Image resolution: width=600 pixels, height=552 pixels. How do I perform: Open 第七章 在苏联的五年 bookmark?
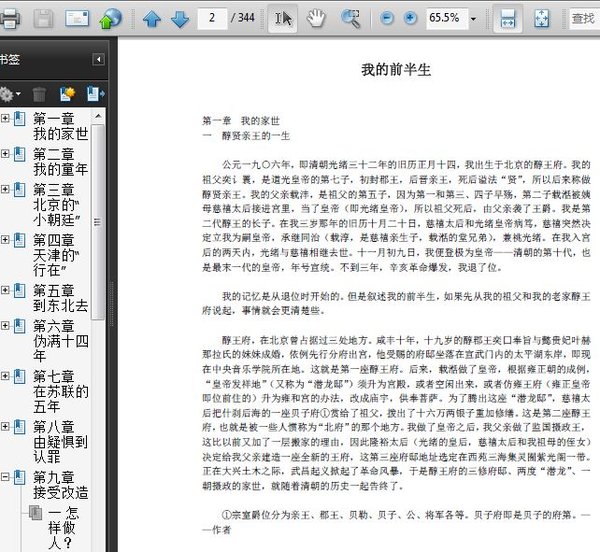tap(60, 391)
